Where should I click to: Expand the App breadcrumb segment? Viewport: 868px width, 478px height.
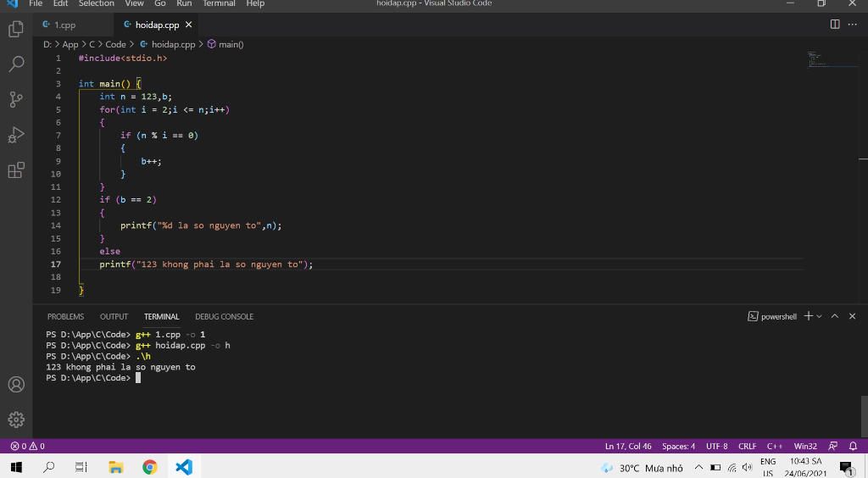[70, 44]
